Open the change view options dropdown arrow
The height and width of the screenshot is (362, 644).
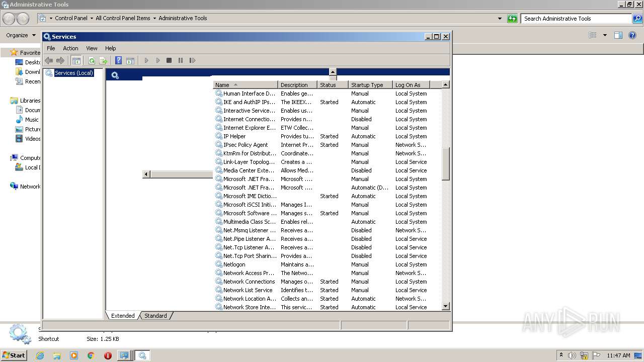pyautogui.click(x=605, y=35)
